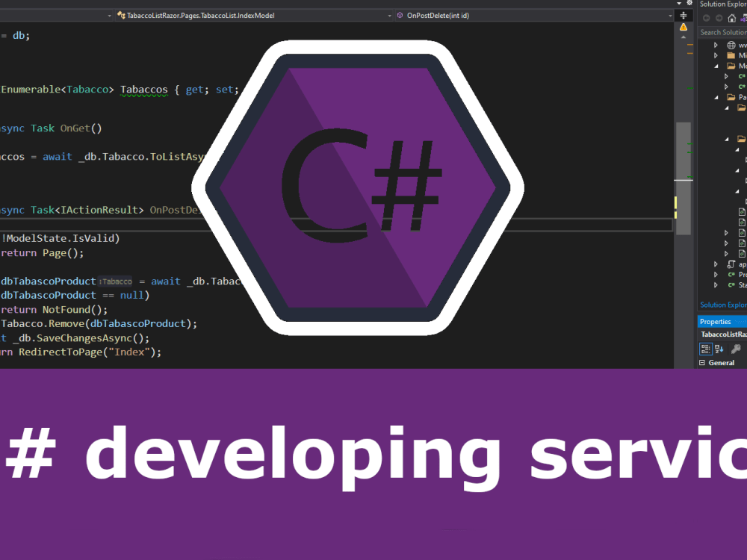Click the SaveChangesAsync() call in code

click(93, 338)
